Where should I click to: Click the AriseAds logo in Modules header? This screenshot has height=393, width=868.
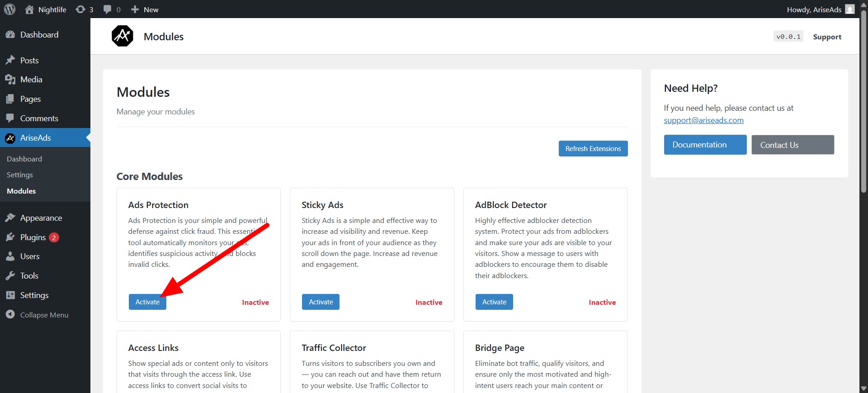pyautogui.click(x=123, y=36)
